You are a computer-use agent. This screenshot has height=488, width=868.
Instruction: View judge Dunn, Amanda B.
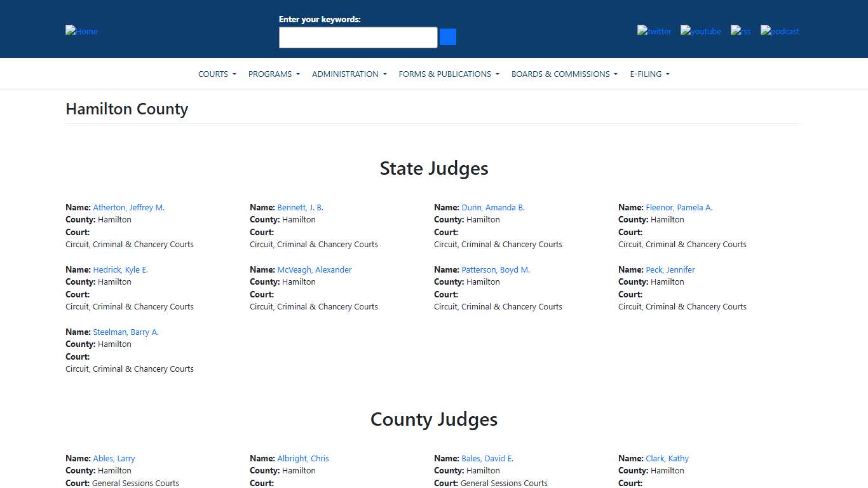point(493,207)
